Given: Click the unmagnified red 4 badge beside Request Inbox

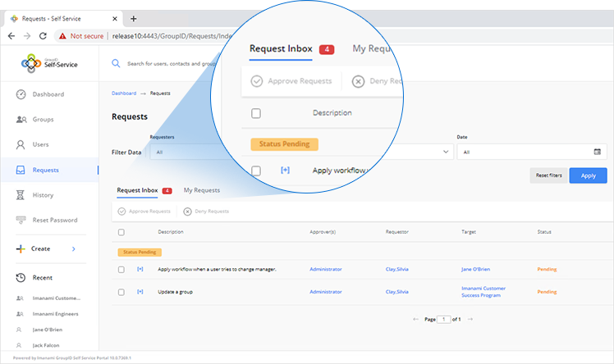Looking at the screenshot, I should click(167, 191).
